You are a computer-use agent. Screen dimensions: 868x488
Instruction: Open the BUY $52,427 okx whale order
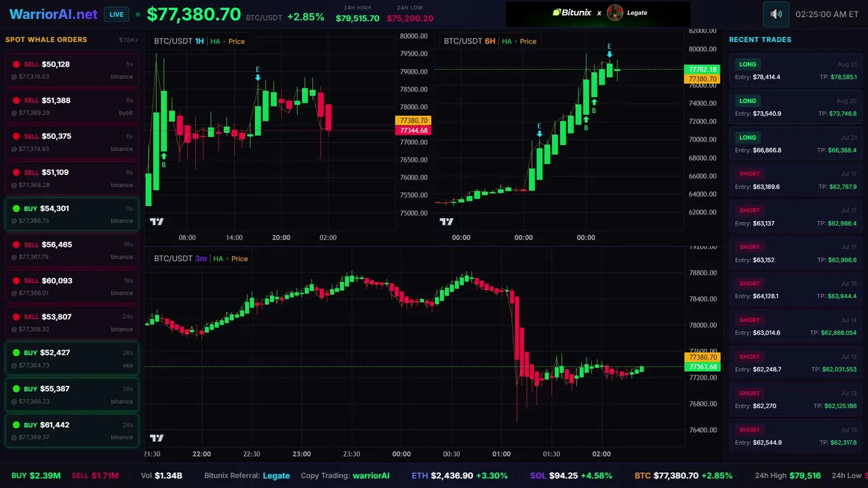(x=72, y=358)
